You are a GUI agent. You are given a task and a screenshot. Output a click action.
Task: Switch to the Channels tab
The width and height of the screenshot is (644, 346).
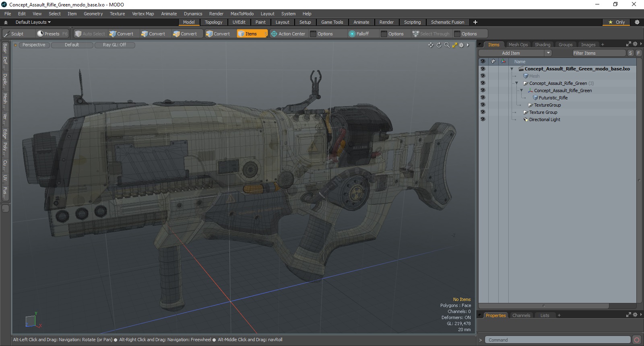[521, 315]
